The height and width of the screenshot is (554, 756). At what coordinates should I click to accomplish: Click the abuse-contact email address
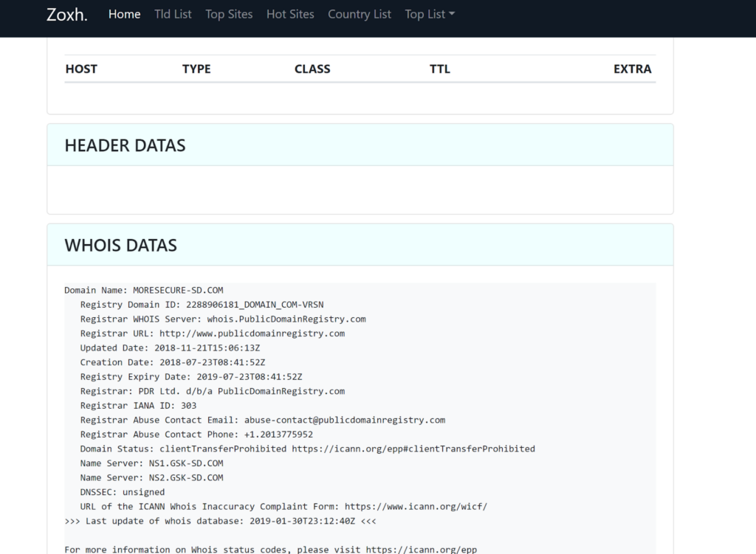tap(345, 420)
